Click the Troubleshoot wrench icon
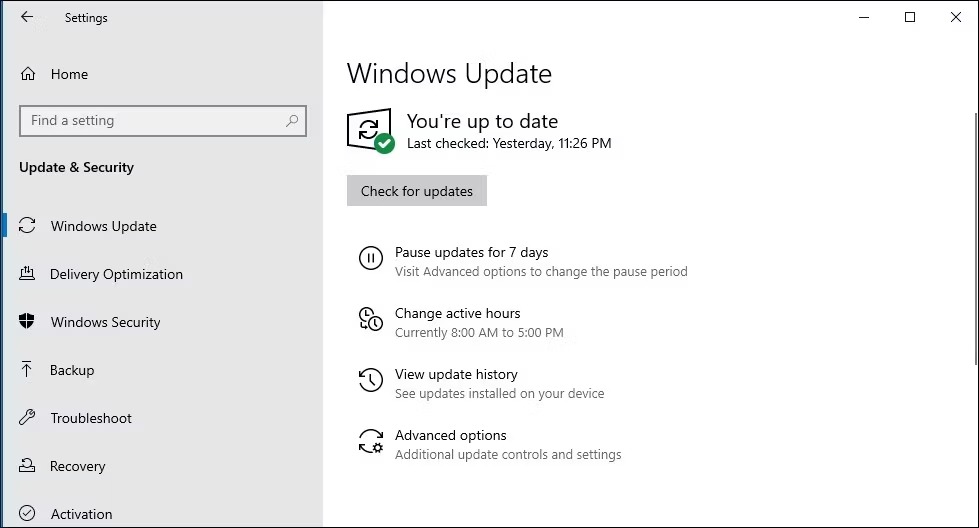Image resolution: width=979 pixels, height=528 pixels. (27, 418)
